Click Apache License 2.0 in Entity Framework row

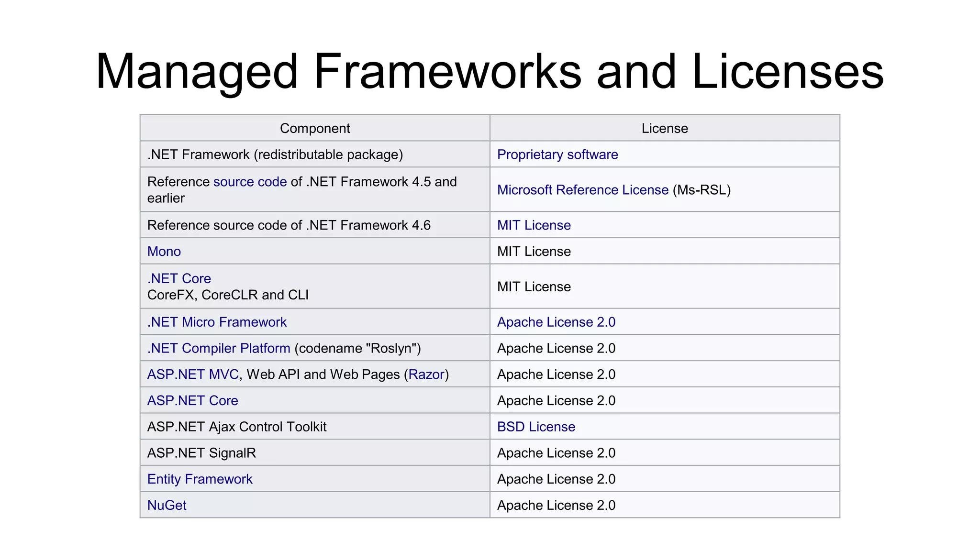[x=556, y=479]
